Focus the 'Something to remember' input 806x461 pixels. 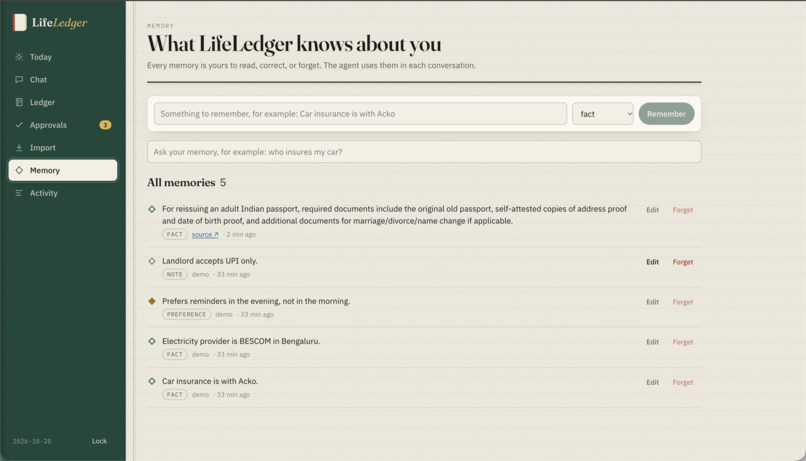(360, 114)
